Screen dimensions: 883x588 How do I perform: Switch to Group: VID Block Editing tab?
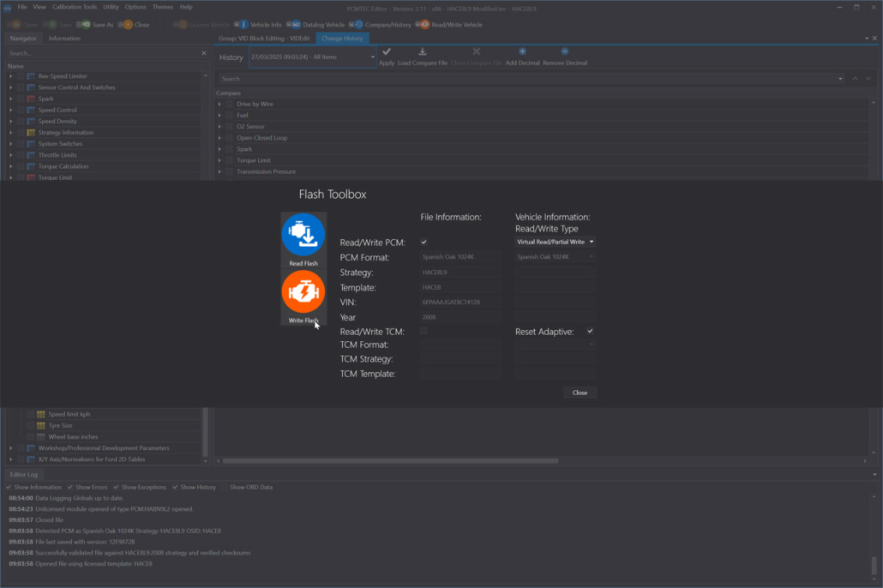click(x=264, y=39)
